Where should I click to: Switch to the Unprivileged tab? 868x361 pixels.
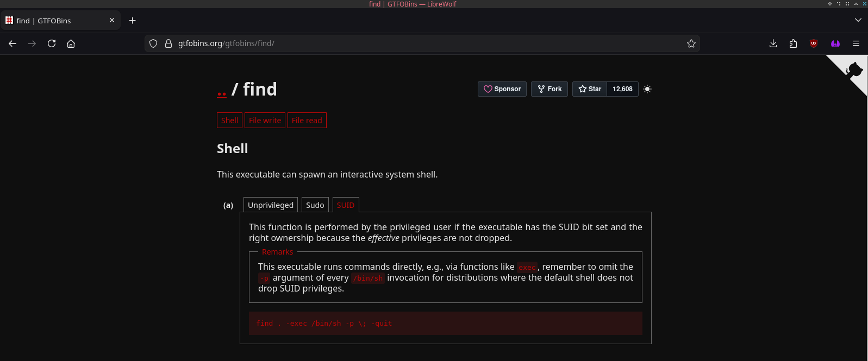click(270, 205)
